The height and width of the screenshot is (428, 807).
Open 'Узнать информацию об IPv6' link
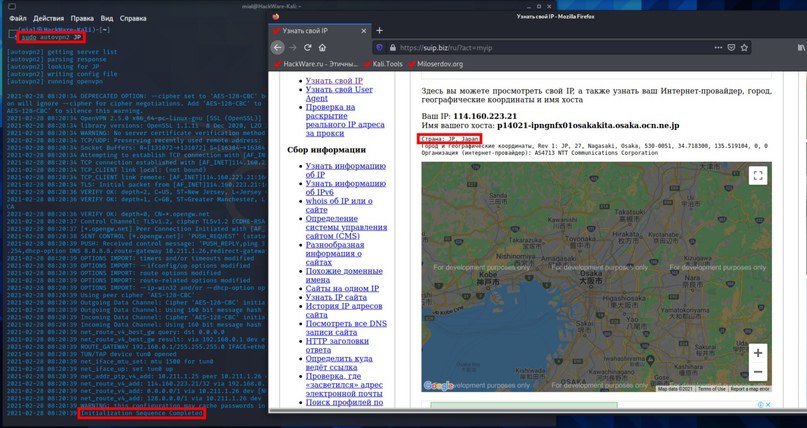tap(345, 188)
